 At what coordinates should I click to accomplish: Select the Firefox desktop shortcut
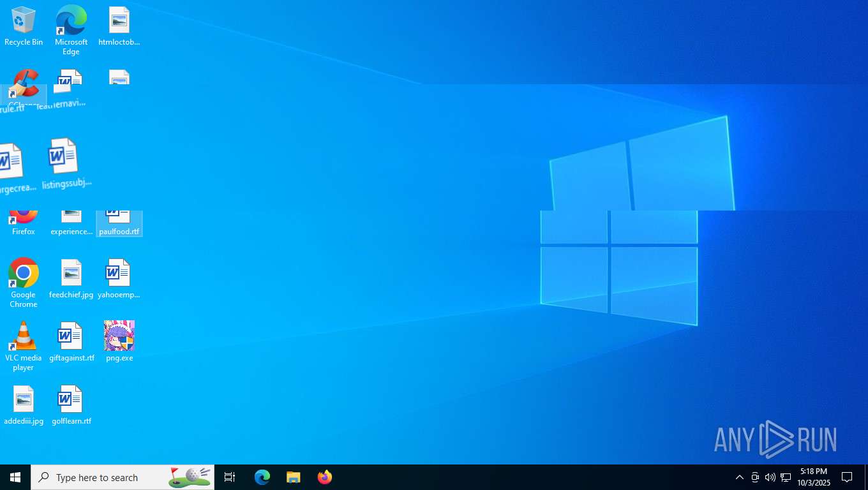(x=24, y=223)
